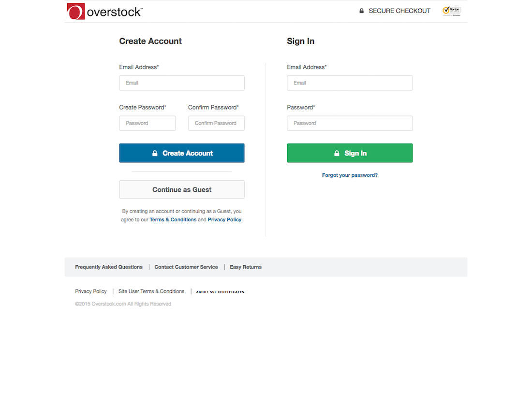Open Site User Terms & Conditions
Viewport: 532px width, 400px height.
(x=151, y=291)
